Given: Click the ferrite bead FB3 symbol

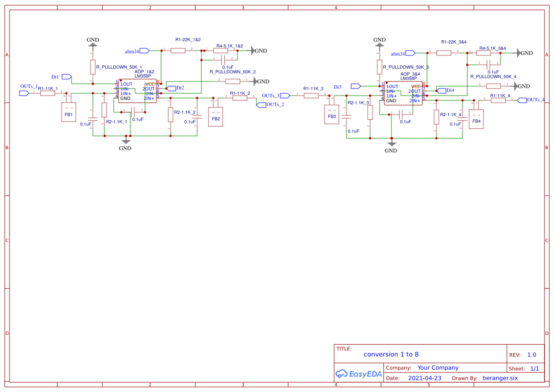Looking at the screenshot, I should pyautogui.click(x=331, y=115).
